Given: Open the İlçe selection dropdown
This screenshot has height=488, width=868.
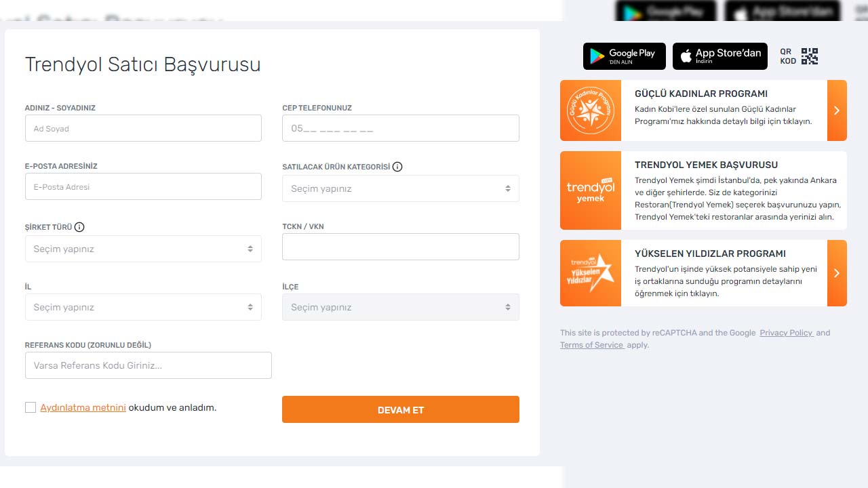Looking at the screenshot, I should (401, 307).
